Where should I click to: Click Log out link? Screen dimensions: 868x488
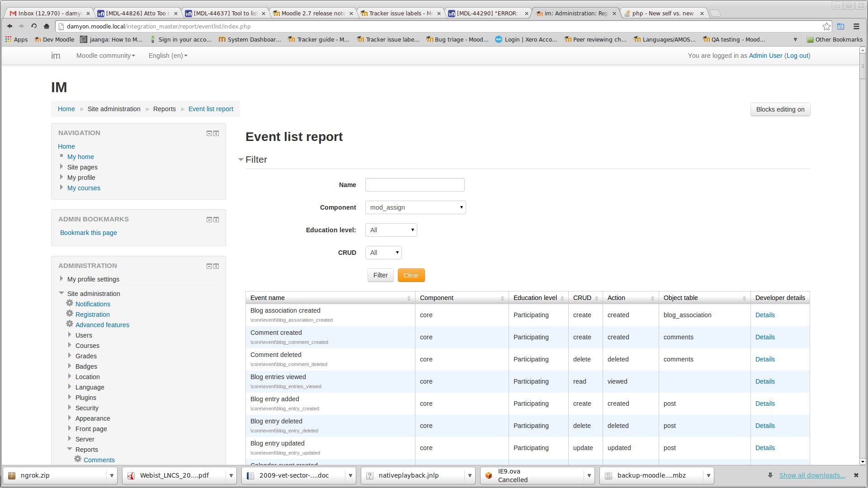(x=797, y=56)
